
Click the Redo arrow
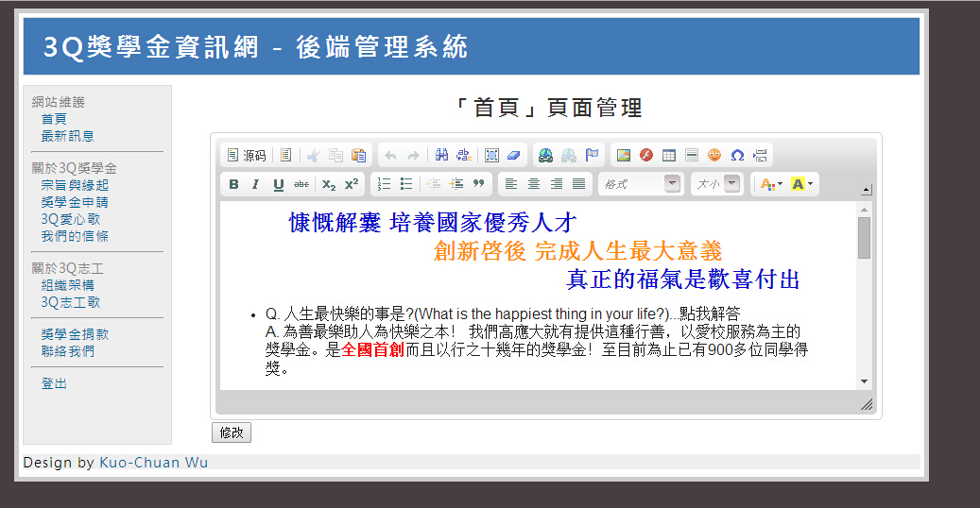click(413, 155)
